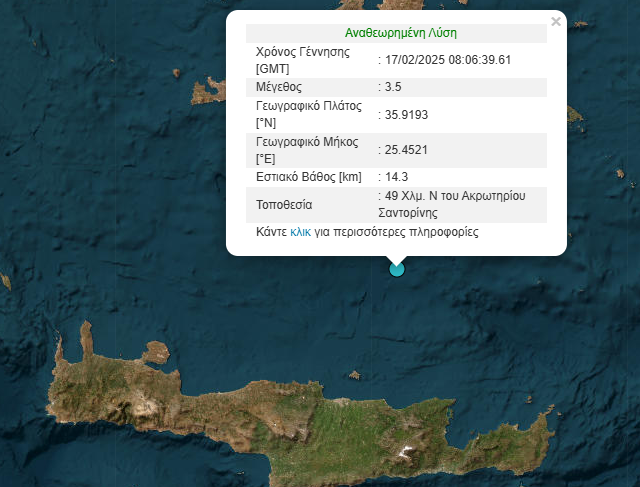Image resolution: width=640 pixels, height=487 pixels.
Task: Select the 'Τοποθεσία' row label
Action: (284, 205)
